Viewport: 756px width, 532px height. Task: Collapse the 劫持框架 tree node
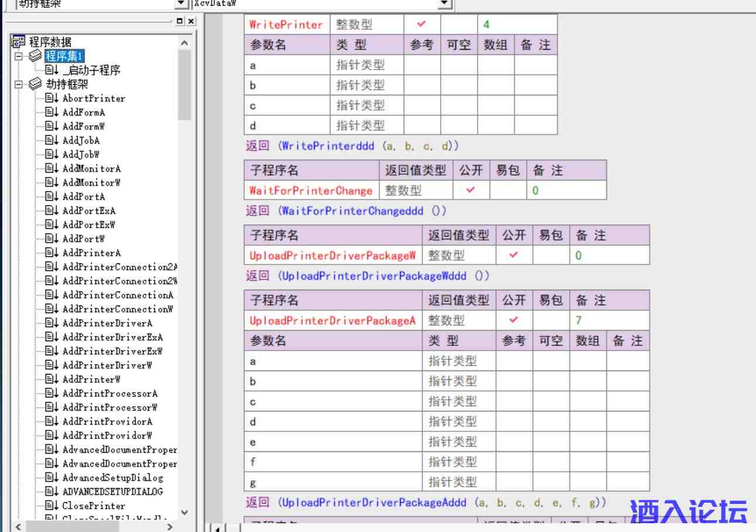tap(18, 84)
